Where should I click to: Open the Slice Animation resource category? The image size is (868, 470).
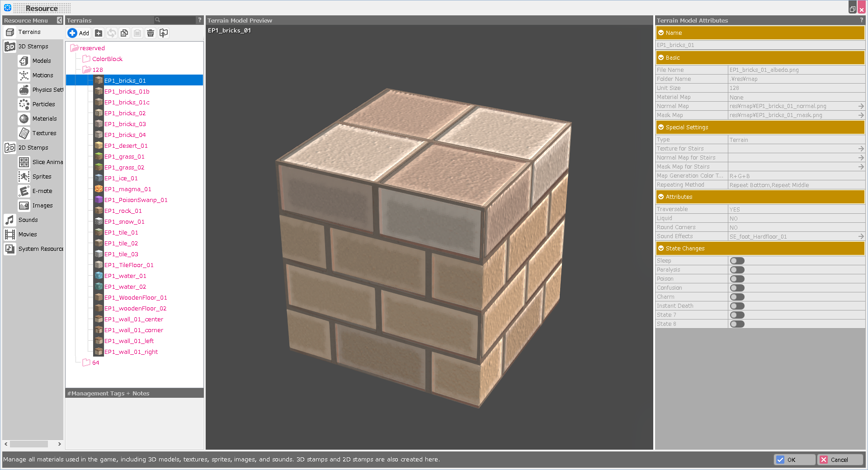click(x=47, y=162)
